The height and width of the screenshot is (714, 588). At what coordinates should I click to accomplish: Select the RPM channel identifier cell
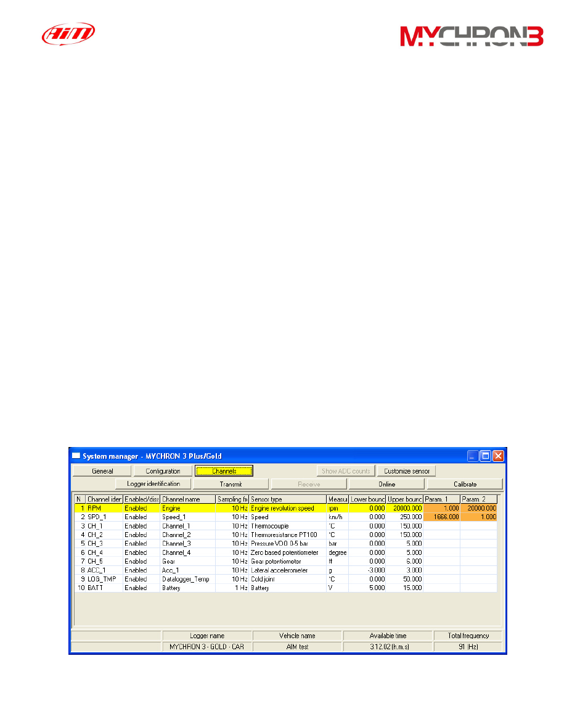[104, 508]
